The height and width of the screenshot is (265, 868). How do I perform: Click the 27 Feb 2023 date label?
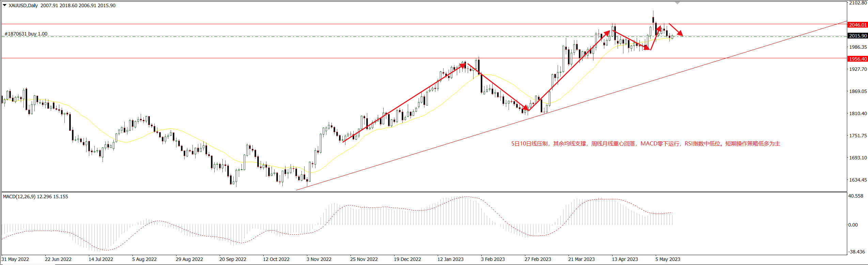pos(538,259)
